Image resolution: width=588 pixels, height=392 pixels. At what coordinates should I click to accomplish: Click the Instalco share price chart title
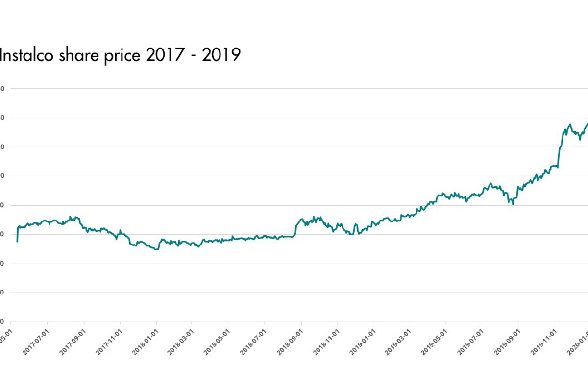point(120,55)
